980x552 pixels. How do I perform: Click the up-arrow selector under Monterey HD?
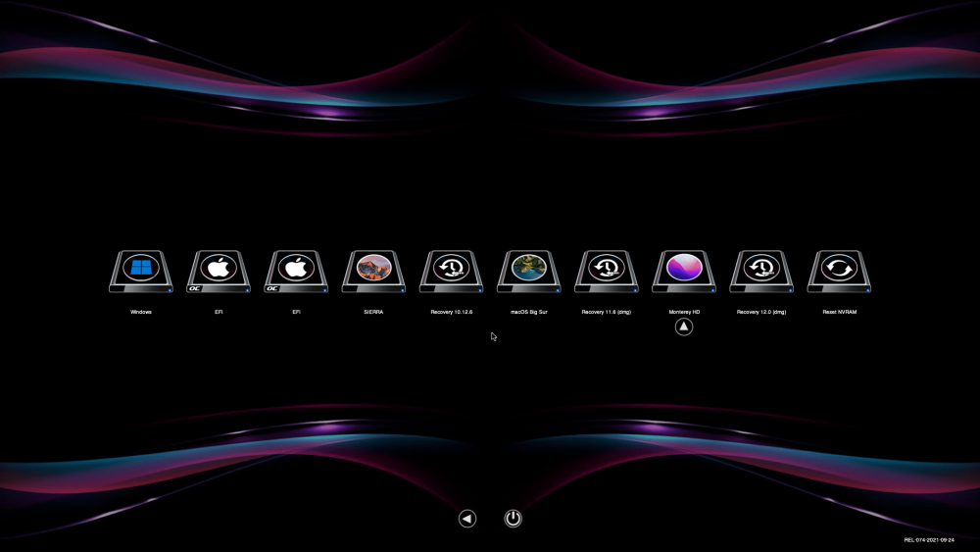[684, 326]
